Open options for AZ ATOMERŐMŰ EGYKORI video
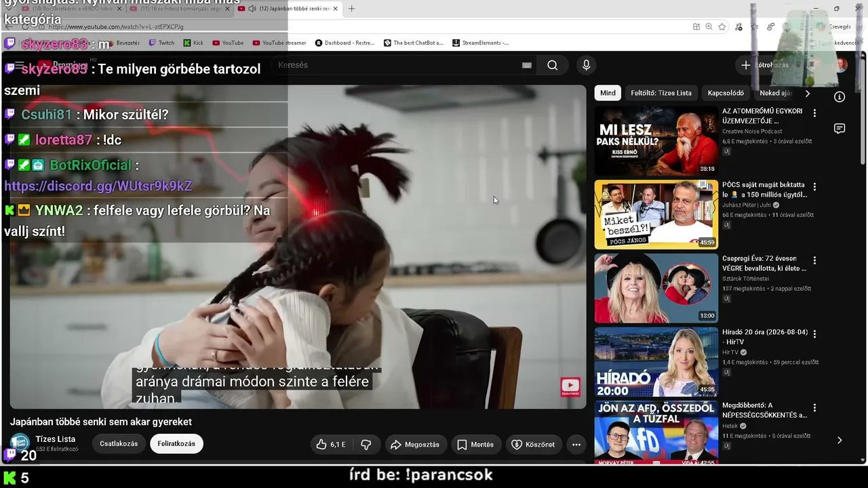 [814, 113]
